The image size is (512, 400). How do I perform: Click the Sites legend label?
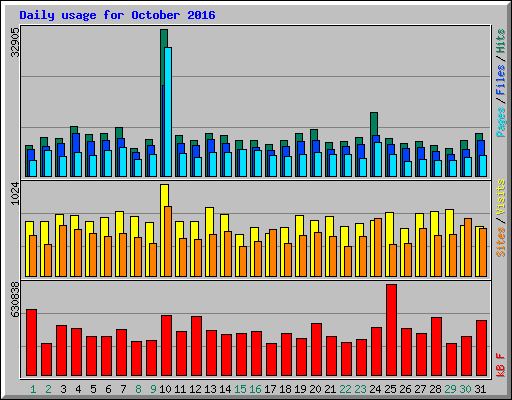[x=500, y=242]
